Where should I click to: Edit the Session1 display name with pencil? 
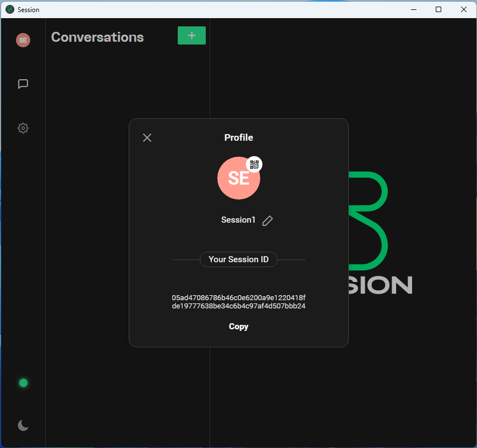pos(267,220)
